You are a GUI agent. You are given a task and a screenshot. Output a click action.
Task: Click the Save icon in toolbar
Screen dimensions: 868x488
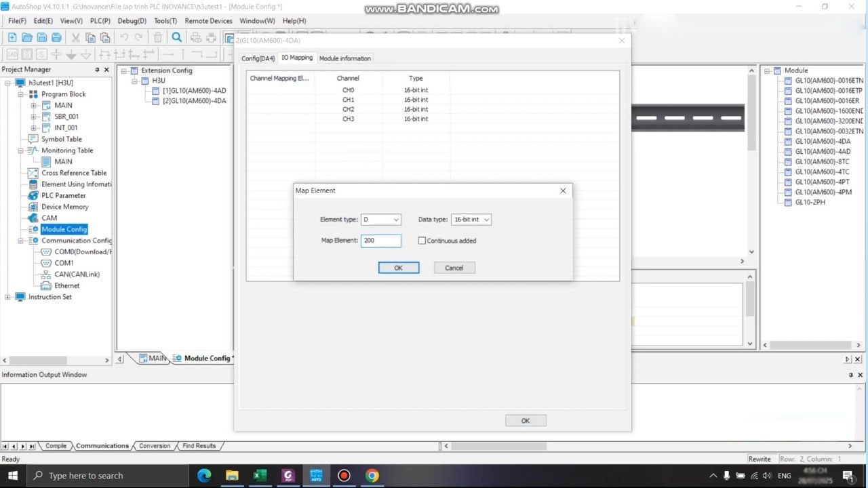tap(42, 37)
